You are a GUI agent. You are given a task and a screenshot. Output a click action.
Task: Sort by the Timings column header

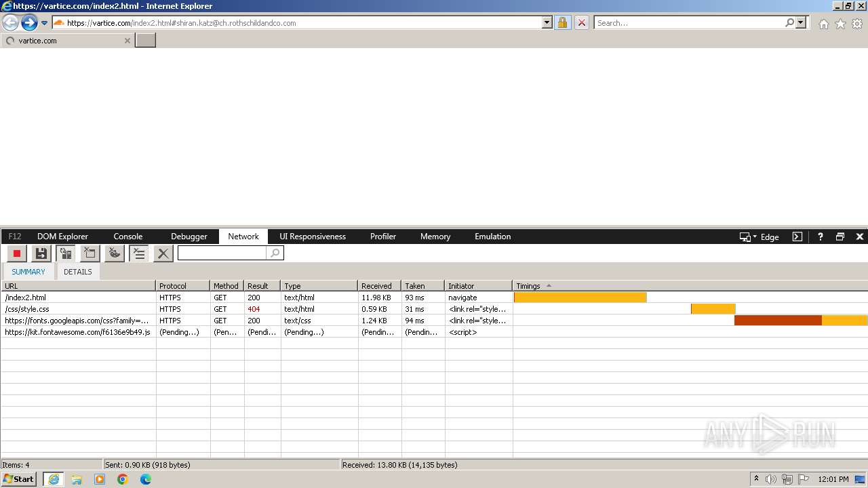pyautogui.click(x=690, y=286)
